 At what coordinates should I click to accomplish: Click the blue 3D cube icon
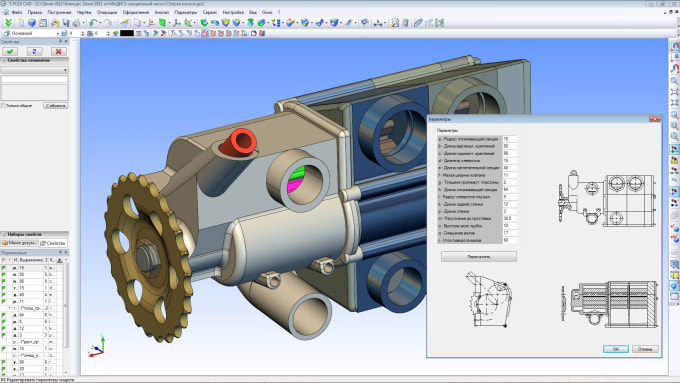coord(32,23)
